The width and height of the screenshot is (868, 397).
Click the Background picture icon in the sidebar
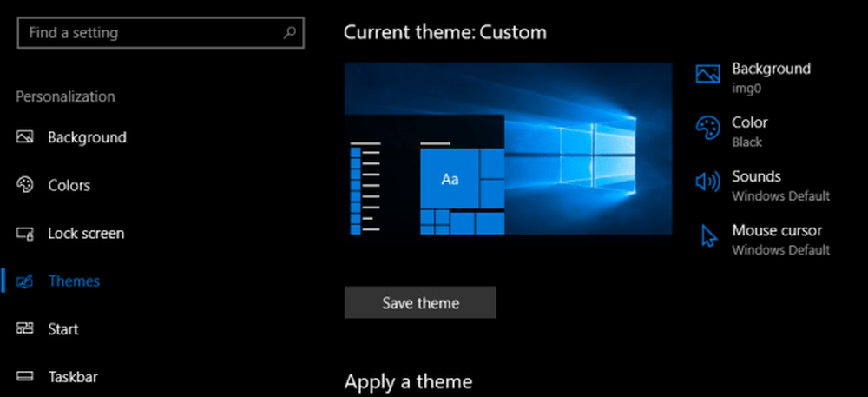click(x=24, y=137)
